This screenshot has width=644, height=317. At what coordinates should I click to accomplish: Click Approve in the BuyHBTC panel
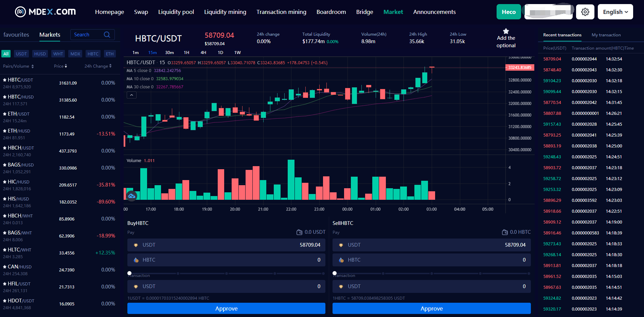click(x=226, y=309)
